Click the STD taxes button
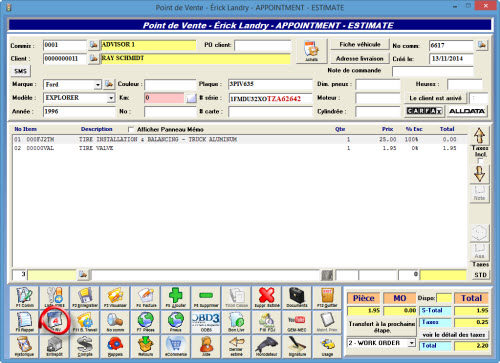 pos(480,275)
